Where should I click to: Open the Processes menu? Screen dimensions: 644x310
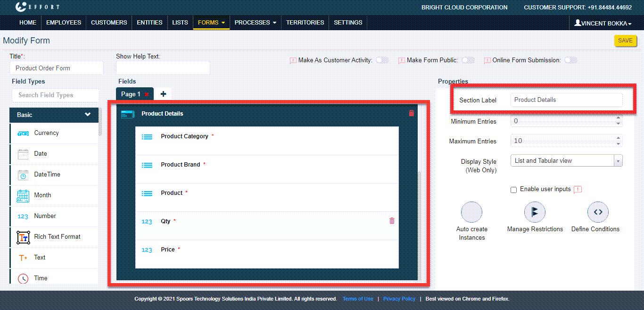[x=255, y=22]
